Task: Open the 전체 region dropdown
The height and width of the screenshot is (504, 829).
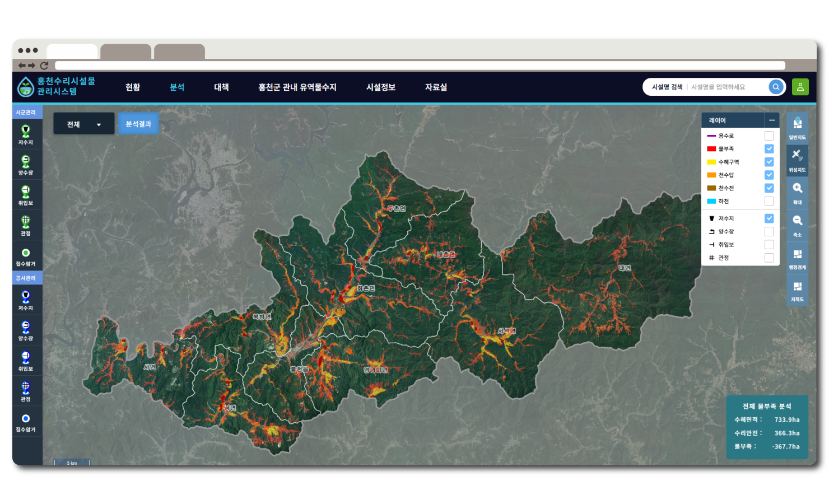Action: [x=84, y=124]
